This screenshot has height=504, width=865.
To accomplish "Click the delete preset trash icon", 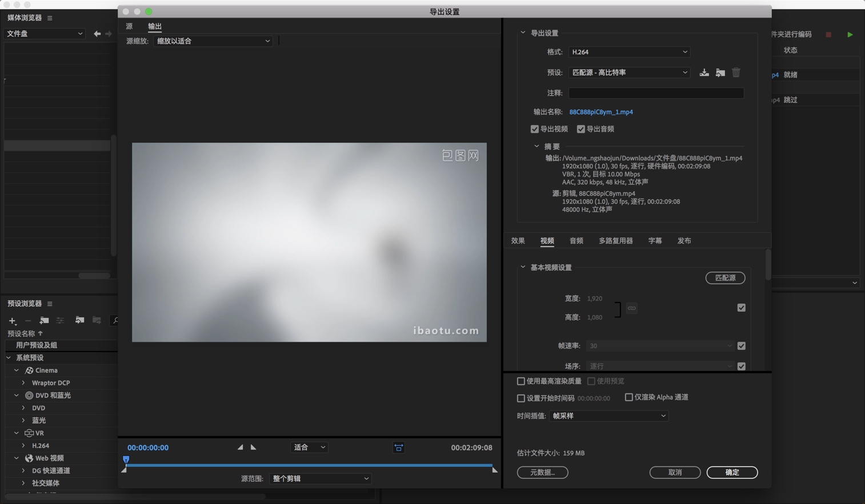I will click(736, 72).
